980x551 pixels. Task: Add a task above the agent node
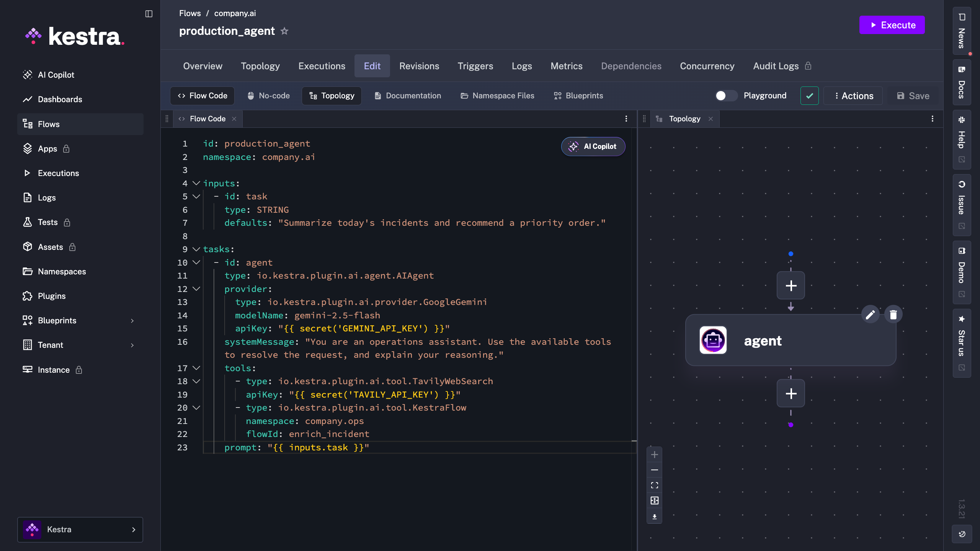[791, 285]
